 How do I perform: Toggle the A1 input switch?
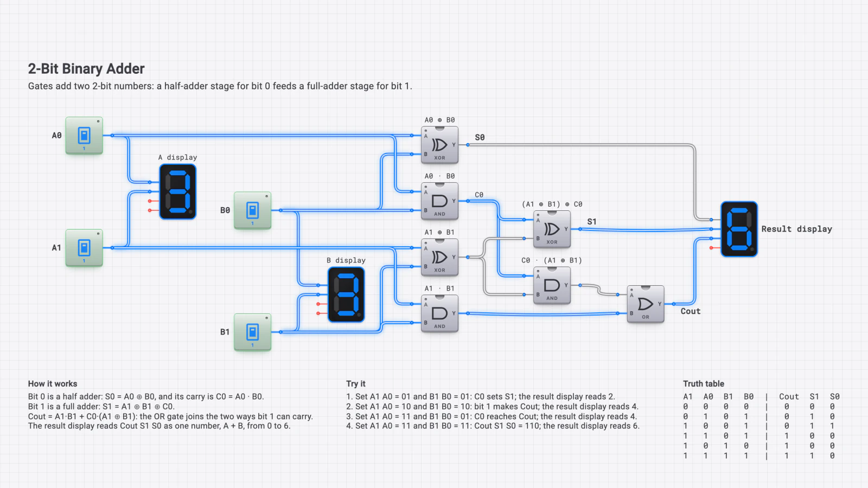click(84, 248)
